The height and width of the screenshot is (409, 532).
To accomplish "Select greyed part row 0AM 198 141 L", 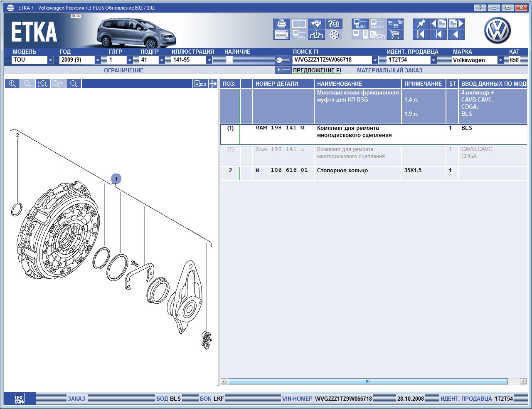I will (374, 156).
